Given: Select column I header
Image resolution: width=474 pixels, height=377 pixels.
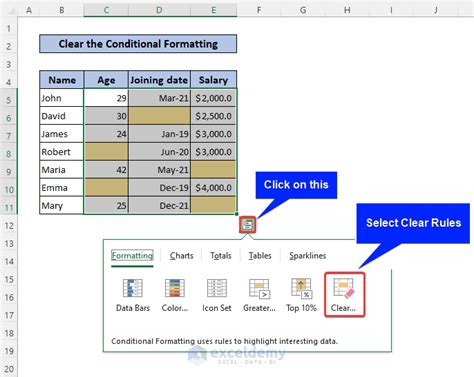Looking at the screenshot, I should (391, 10).
